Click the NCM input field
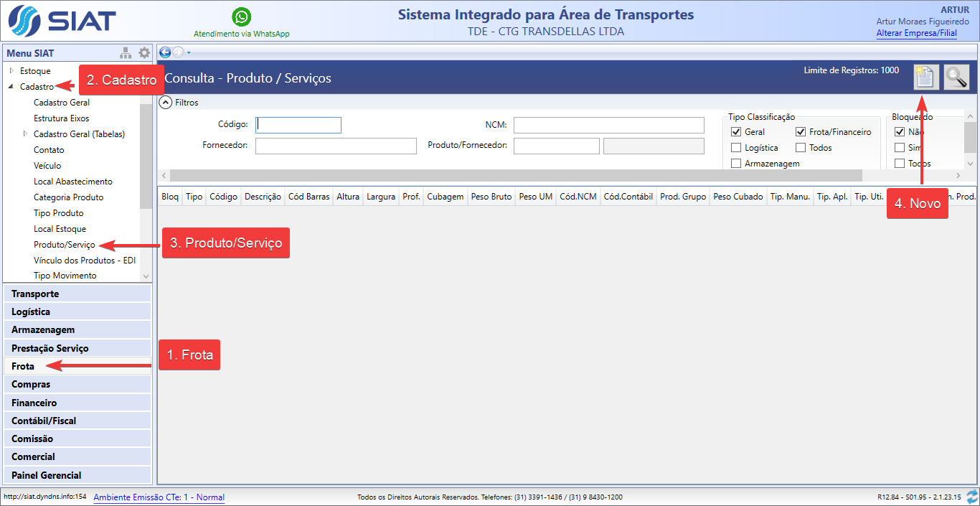The width and height of the screenshot is (980, 506). (608, 126)
